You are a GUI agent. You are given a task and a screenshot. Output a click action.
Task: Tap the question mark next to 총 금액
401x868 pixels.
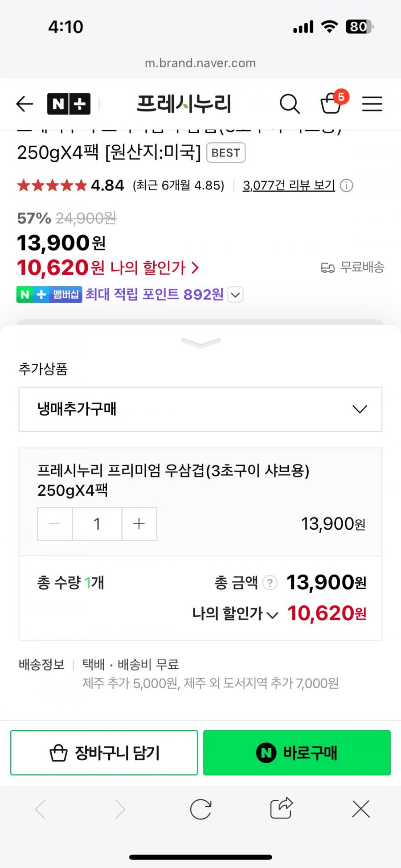pos(270,583)
